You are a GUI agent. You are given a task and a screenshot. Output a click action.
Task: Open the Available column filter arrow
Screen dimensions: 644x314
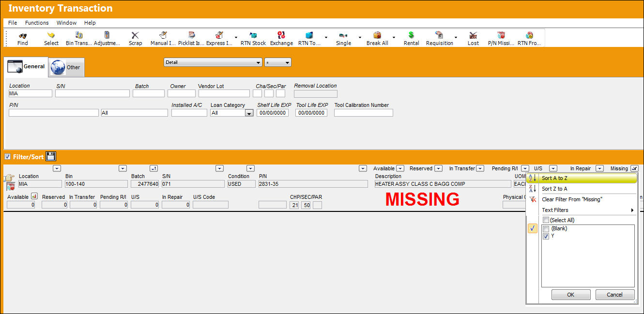pos(400,168)
